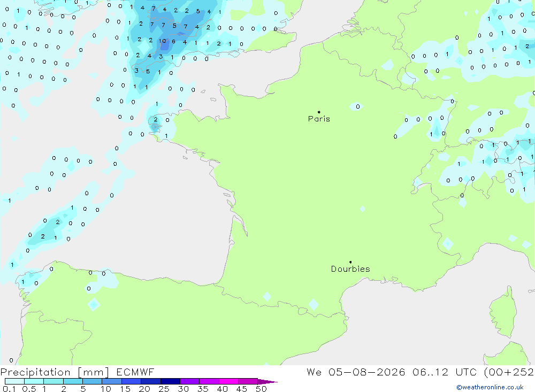Click the precipitation value '6' beside the 10
This screenshot has width=535, height=392.
pyautogui.click(x=173, y=41)
